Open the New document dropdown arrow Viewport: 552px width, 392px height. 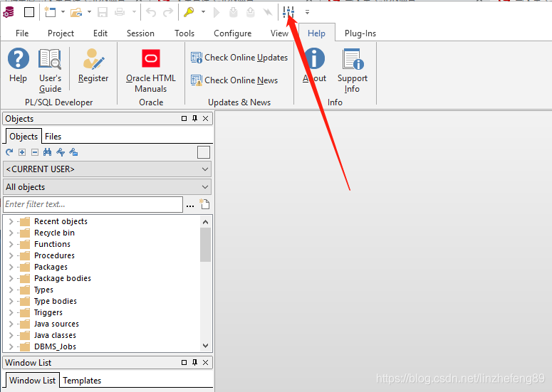point(63,12)
